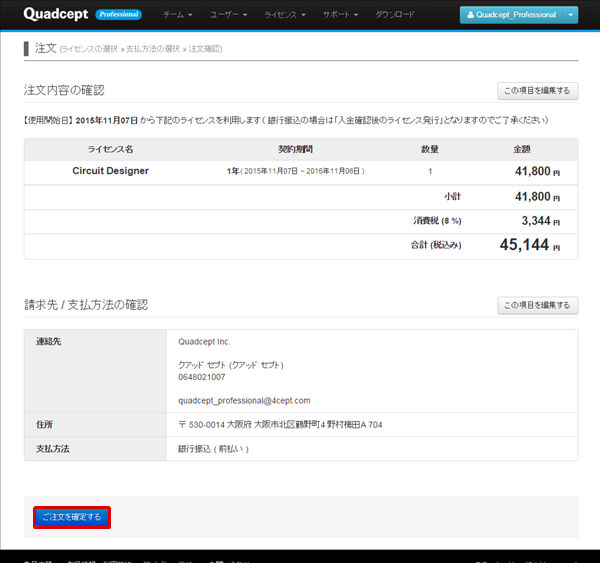Click the Quadcept_Professional account button

(x=512, y=15)
